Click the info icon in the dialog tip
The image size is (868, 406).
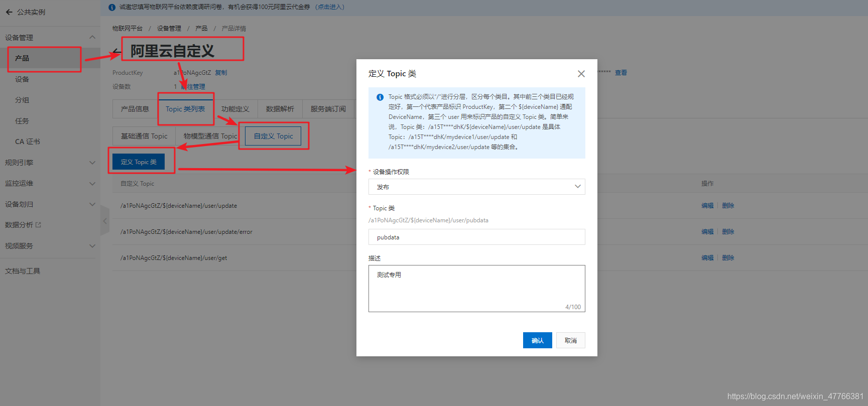point(380,97)
